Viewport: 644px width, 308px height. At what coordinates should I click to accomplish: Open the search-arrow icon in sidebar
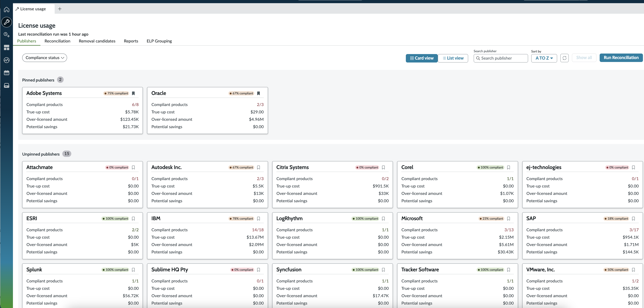(x=7, y=35)
